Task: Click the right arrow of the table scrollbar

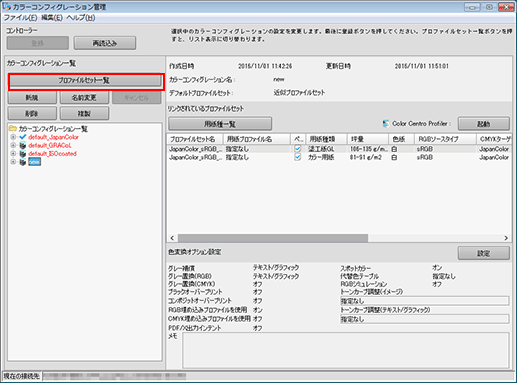Action: [x=506, y=238]
